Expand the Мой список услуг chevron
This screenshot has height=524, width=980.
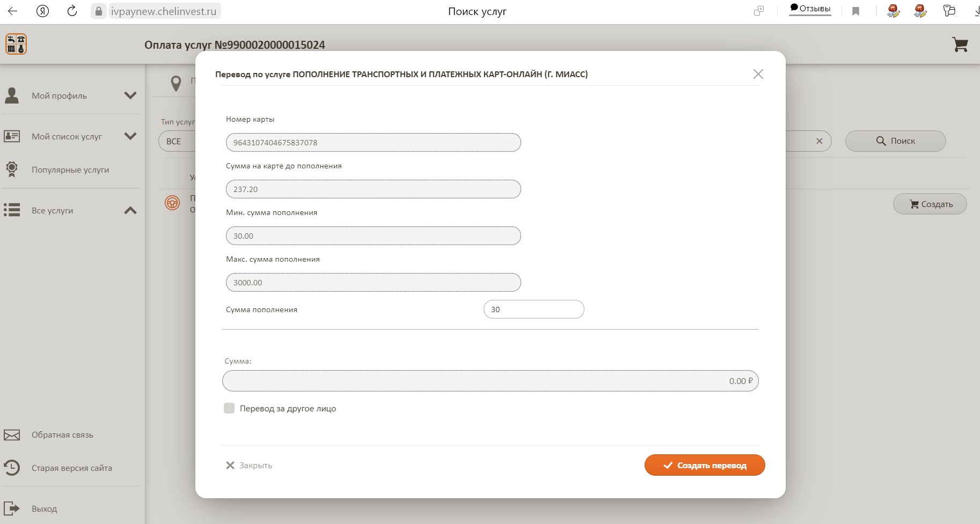pyautogui.click(x=130, y=136)
